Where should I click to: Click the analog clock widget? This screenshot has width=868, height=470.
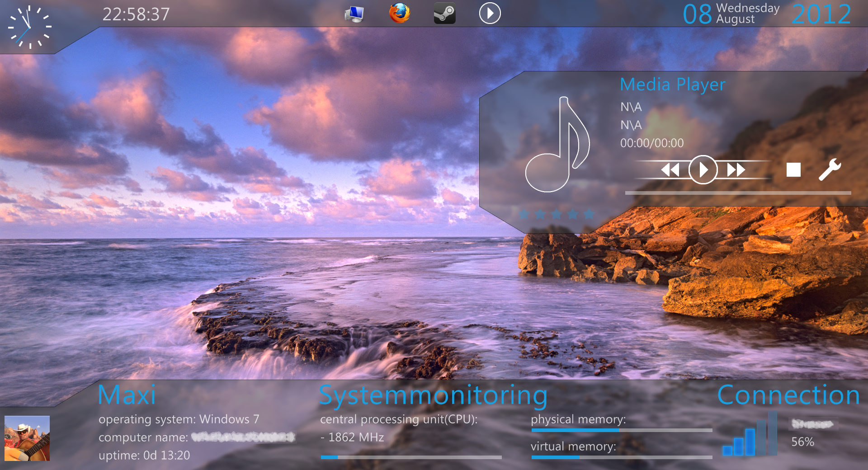click(x=30, y=27)
